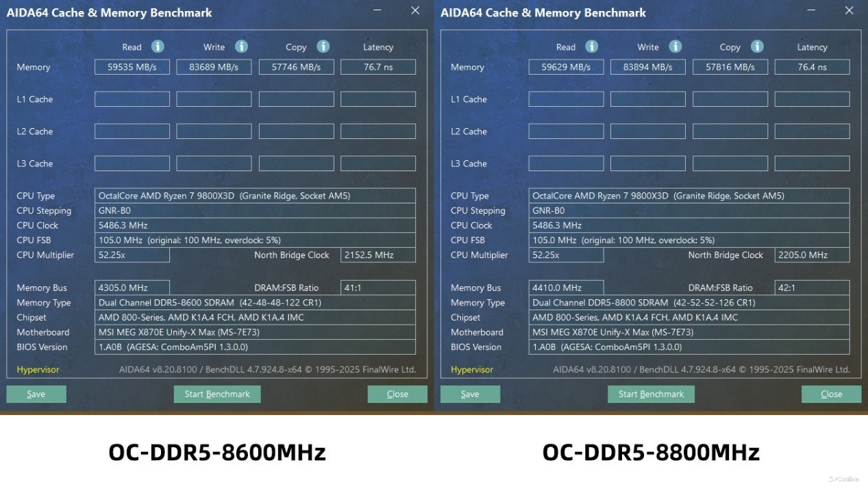Save results in the right DDR5-8800 window
Screen dimensions: 868x491
click(x=470, y=394)
